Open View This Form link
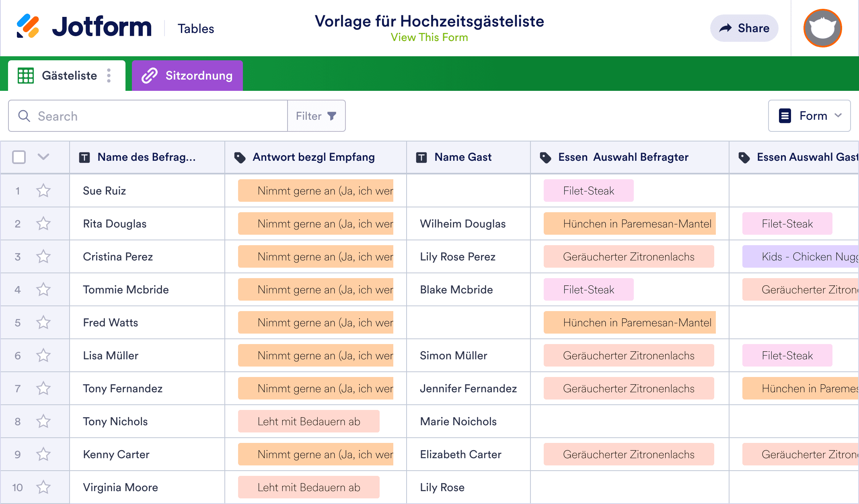Image resolution: width=859 pixels, height=504 pixels. 429,37
